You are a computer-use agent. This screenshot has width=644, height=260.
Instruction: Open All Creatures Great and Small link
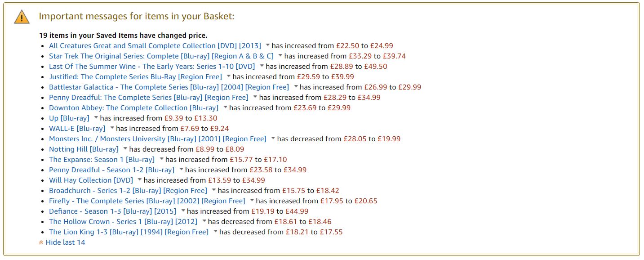point(155,45)
